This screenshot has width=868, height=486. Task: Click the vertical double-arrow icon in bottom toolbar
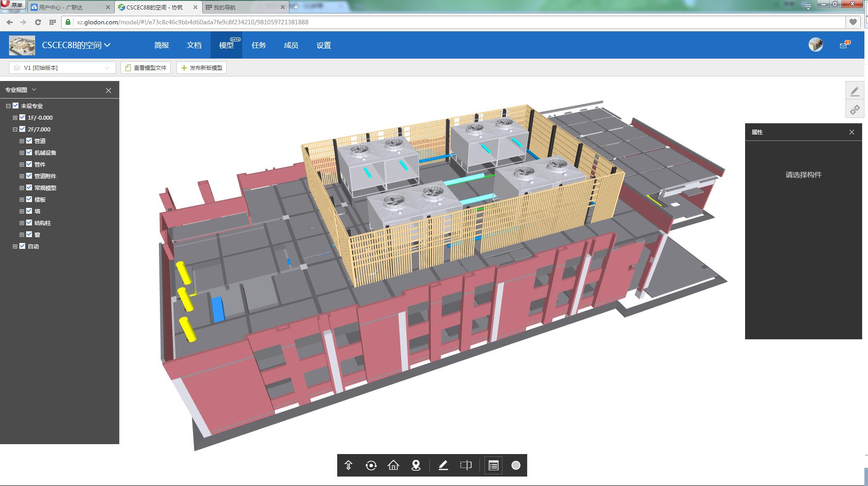pos(348,465)
